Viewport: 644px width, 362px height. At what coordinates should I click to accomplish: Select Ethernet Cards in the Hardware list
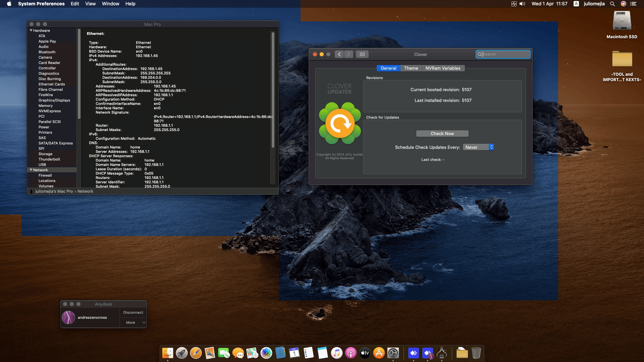(x=52, y=84)
